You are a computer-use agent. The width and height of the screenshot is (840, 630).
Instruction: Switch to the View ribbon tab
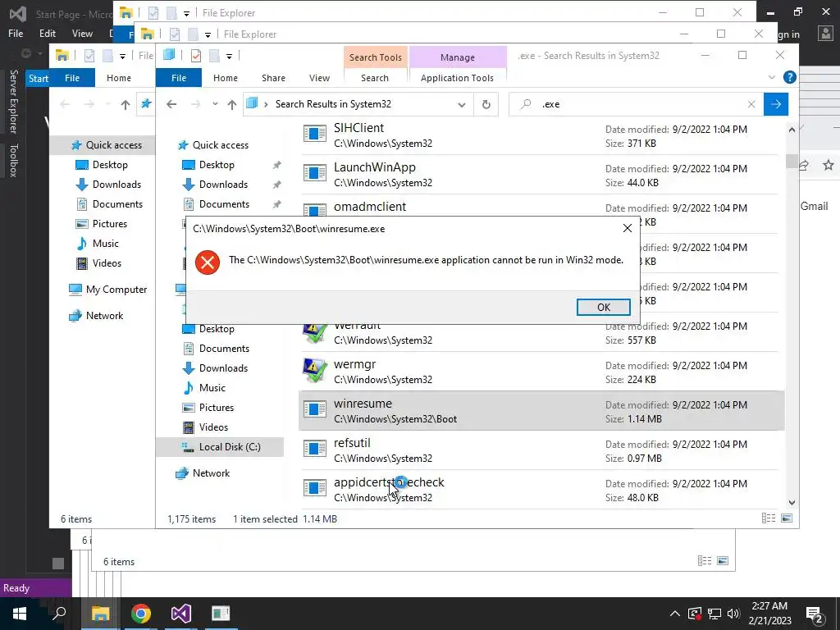click(319, 78)
